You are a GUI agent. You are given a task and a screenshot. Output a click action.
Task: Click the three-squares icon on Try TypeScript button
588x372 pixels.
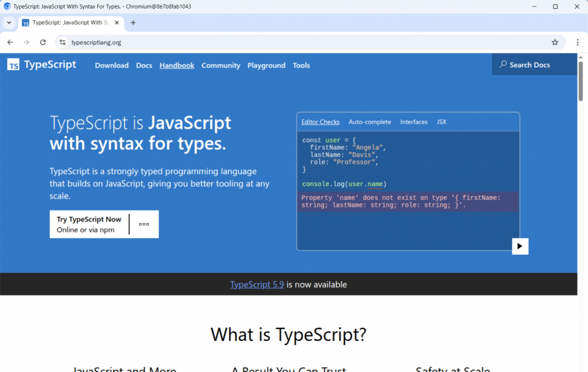(x=144, y=224)
